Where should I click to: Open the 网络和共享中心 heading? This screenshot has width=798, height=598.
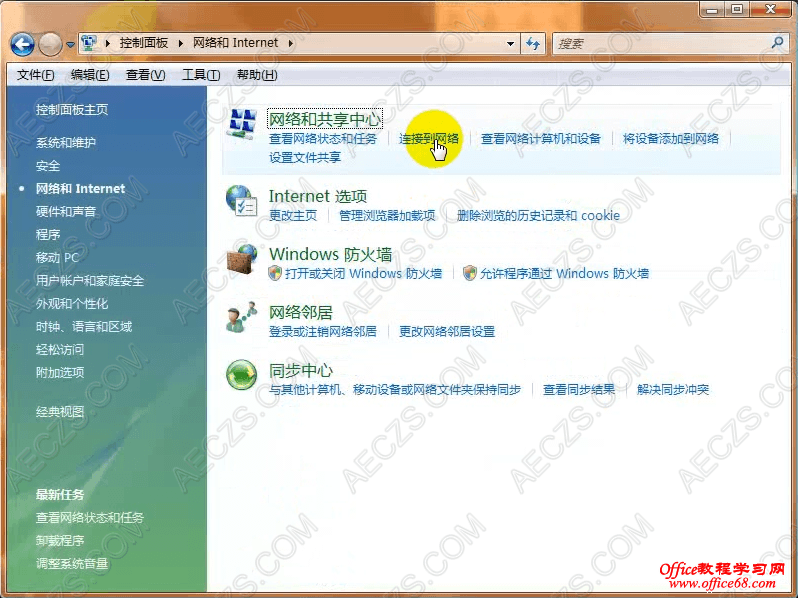(x=325, y=119)
